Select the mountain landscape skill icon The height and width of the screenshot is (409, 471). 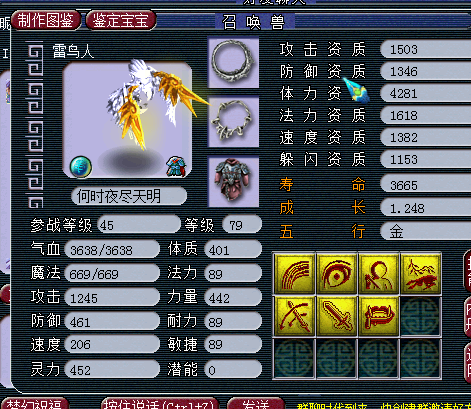421,274
